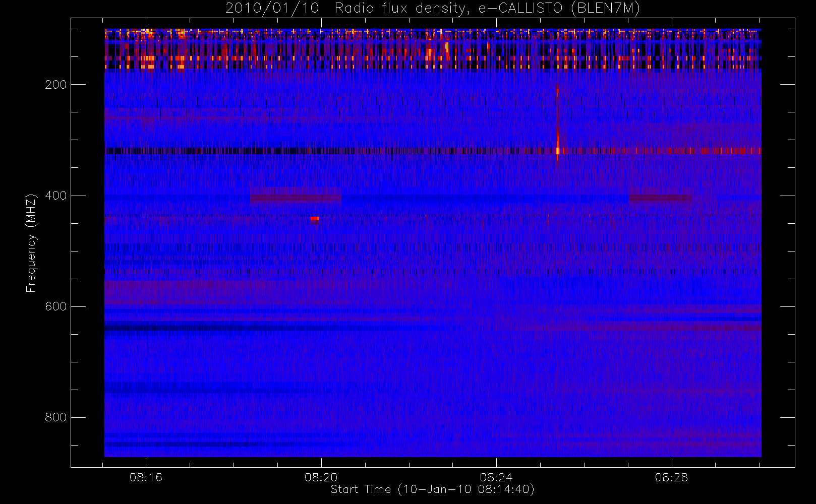Click the 08:28 time tick label
The image size is (816, 504).
point(672,477)
